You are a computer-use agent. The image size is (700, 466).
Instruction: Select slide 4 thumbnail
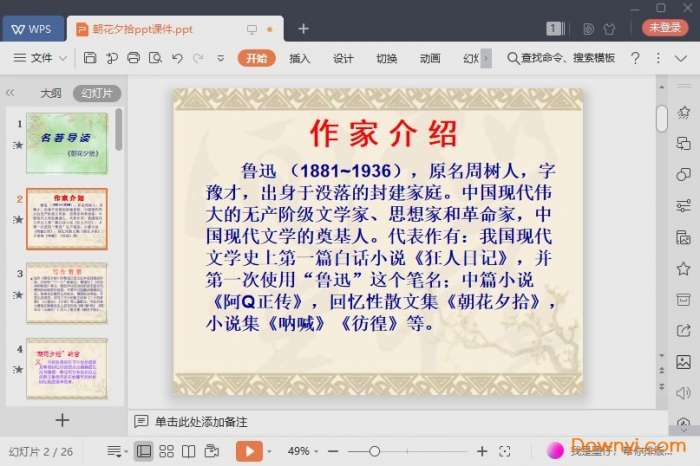tap(67, 368)
